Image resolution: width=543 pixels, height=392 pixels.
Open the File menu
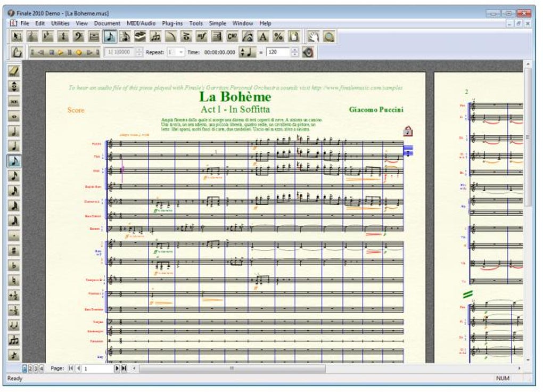(25, 23)
